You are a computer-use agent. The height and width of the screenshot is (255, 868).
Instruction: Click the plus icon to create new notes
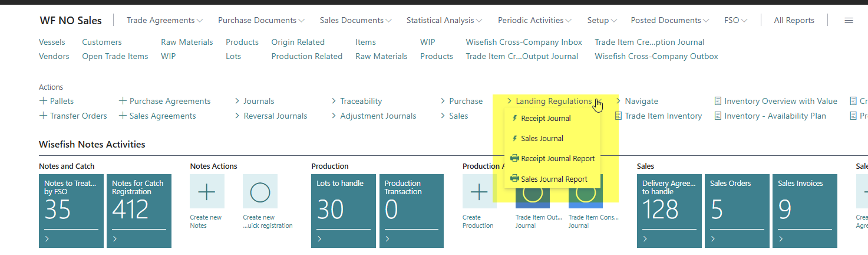(207, 191)
